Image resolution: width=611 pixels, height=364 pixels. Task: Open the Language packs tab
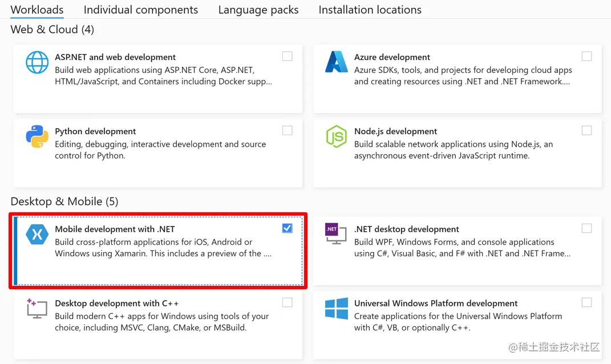258,10
